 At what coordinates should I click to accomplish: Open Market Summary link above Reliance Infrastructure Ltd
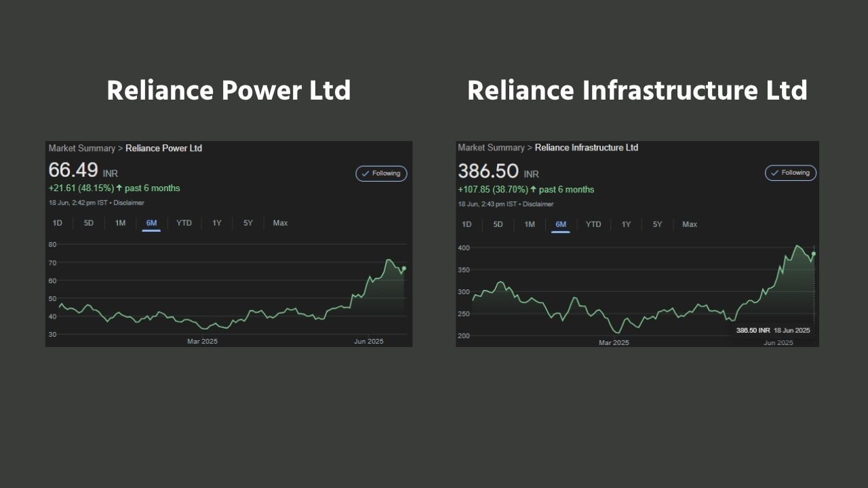[492, 148]
